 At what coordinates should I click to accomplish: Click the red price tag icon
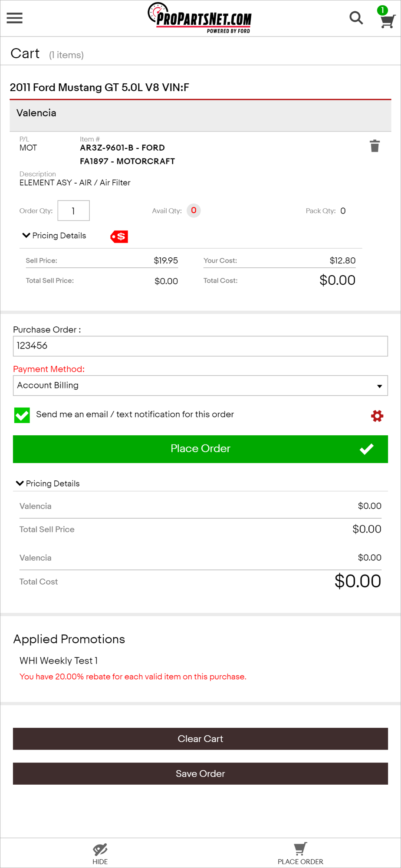[119, 237]
